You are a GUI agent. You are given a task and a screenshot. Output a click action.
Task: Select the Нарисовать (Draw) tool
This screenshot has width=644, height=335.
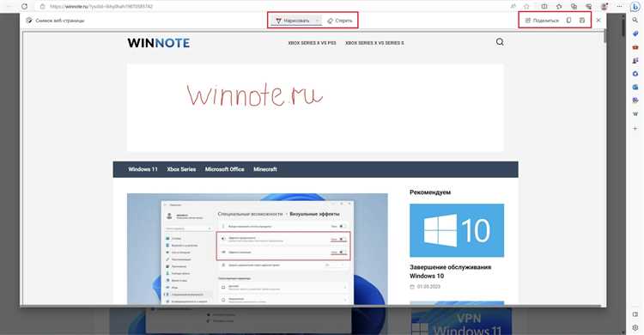(x=293, y=21)
